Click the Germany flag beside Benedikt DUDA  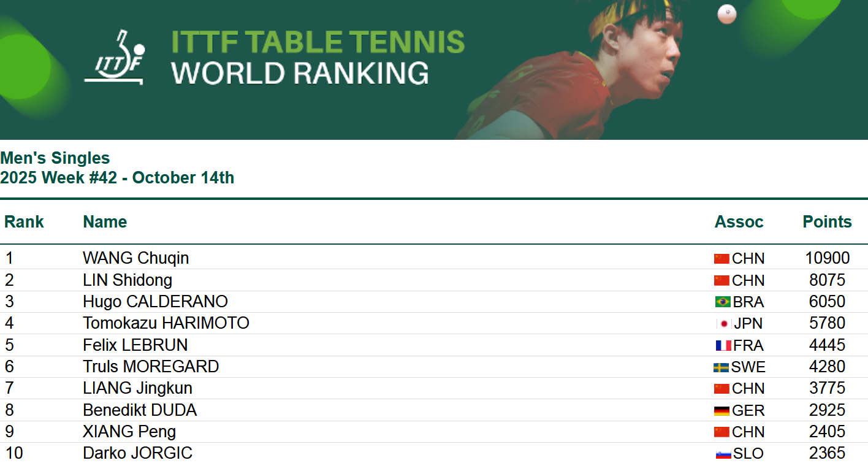point(721,411)
